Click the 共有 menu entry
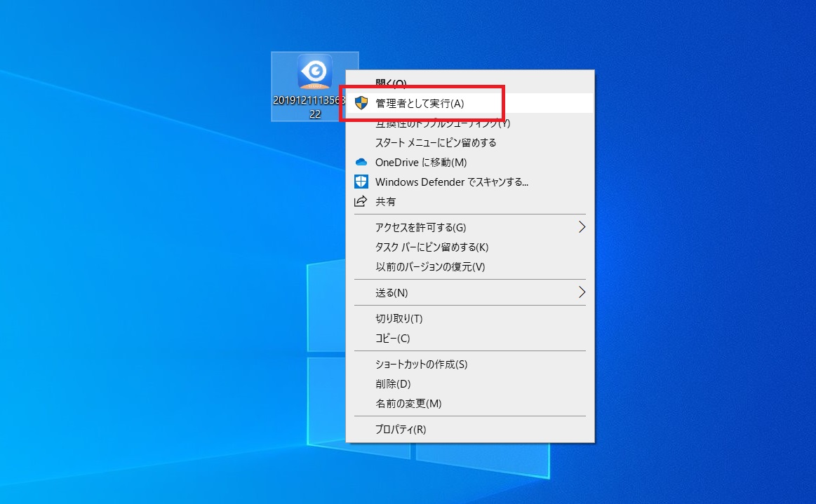The width and height of the screenshot is (816, 504). [x=469, y=202]
